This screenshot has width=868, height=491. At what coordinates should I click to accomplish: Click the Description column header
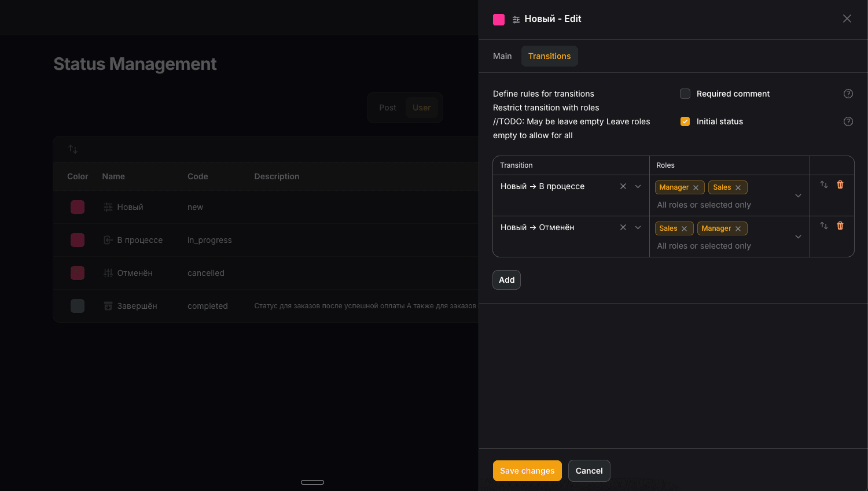click(x=277, y=176)
